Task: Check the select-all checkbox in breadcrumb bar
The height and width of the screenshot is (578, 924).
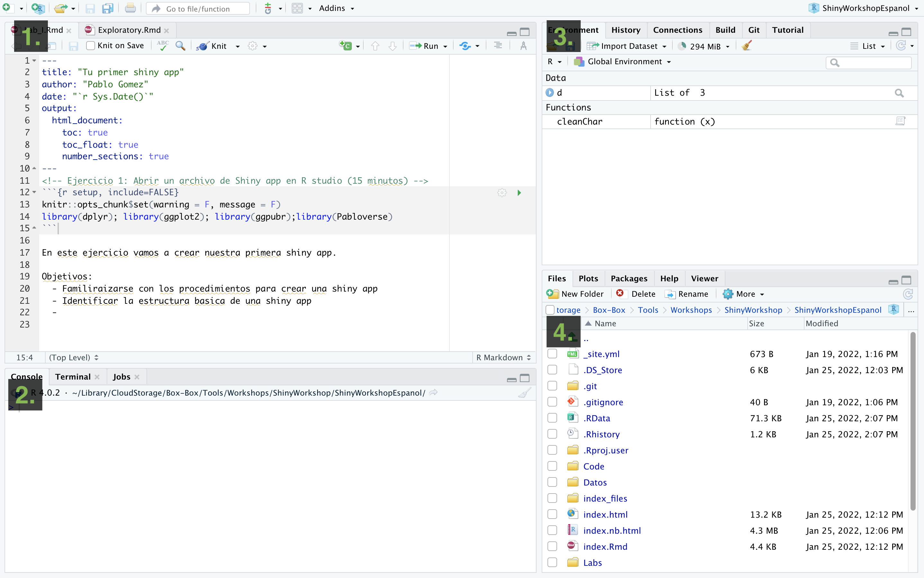Action: [x=550, y=310]
